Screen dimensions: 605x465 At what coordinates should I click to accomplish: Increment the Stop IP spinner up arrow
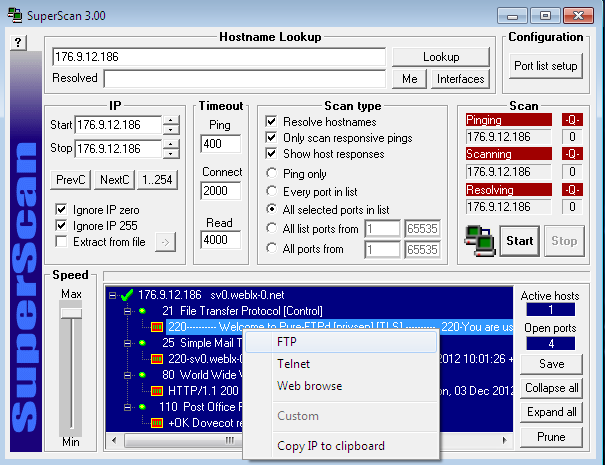click(171, 144)
